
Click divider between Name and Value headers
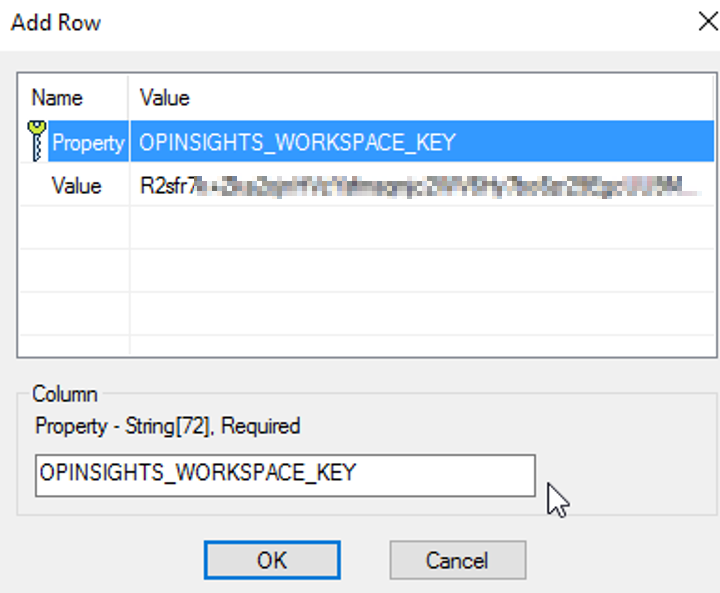tap(129, 98)
